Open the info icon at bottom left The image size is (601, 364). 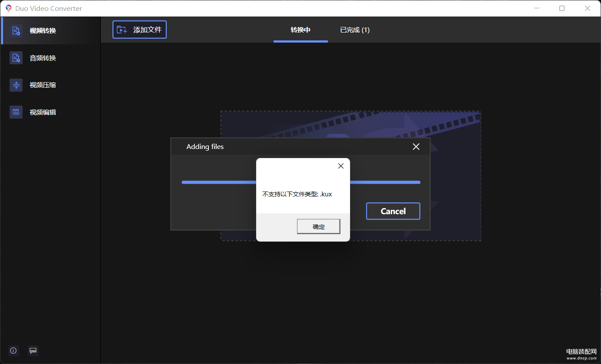(x=13, y=351)
